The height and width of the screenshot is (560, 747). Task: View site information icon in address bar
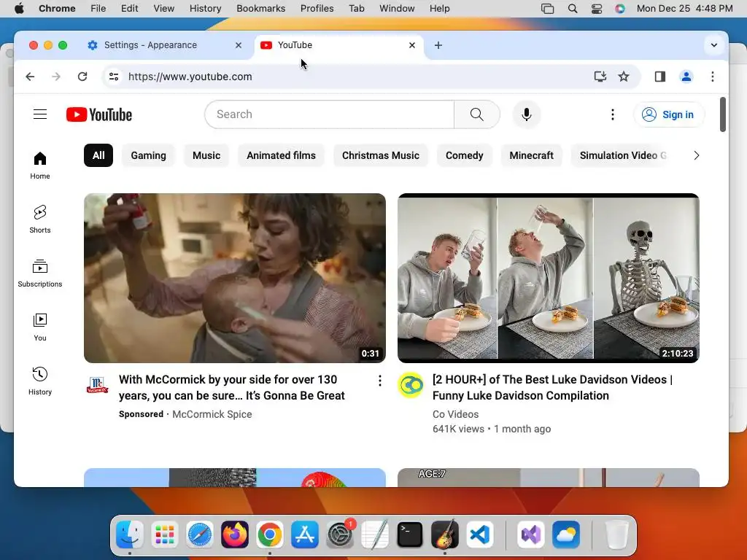(113, 77)
